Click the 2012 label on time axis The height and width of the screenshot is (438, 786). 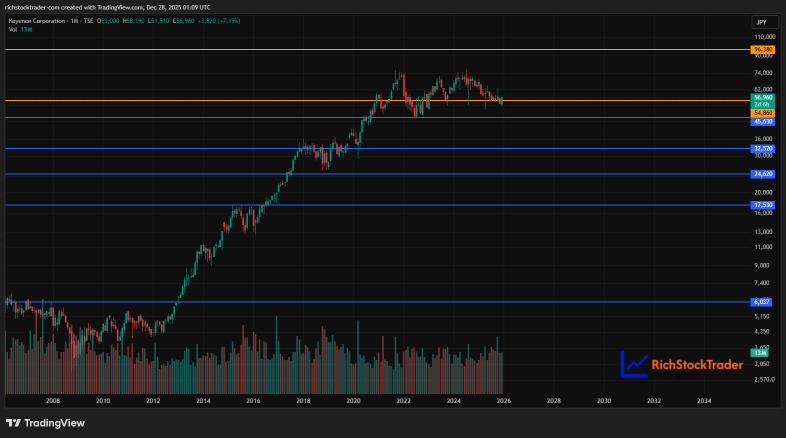tap(153, 401)
